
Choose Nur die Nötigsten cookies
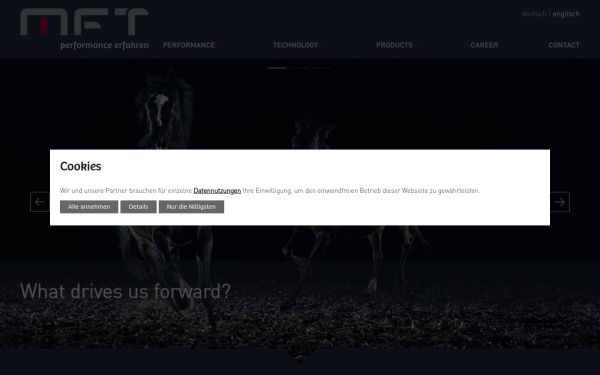pos(191,207)
